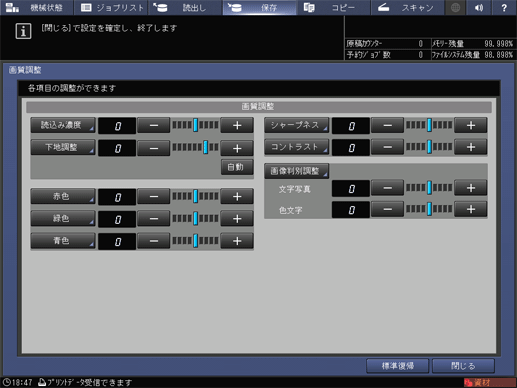Viewport: 517px width, 388px height.
Task: Click the 下地調整 level slider
Action: 195,148
